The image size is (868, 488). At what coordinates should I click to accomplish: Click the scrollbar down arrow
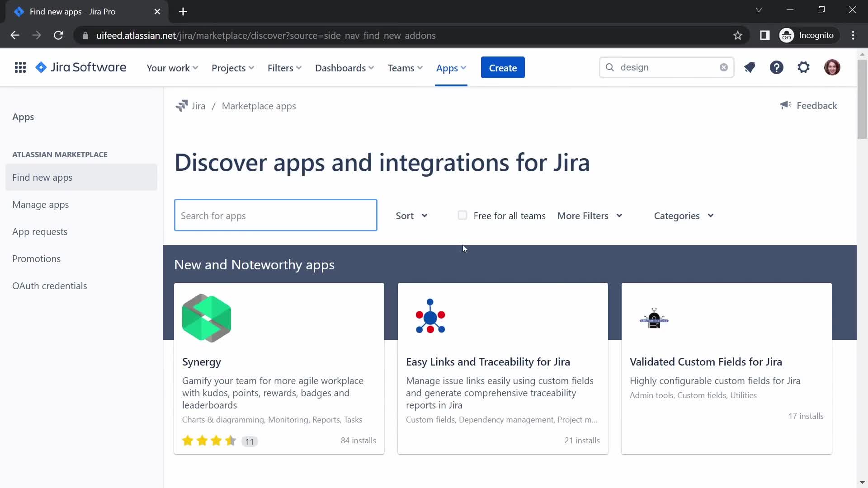tap(862, 483)
